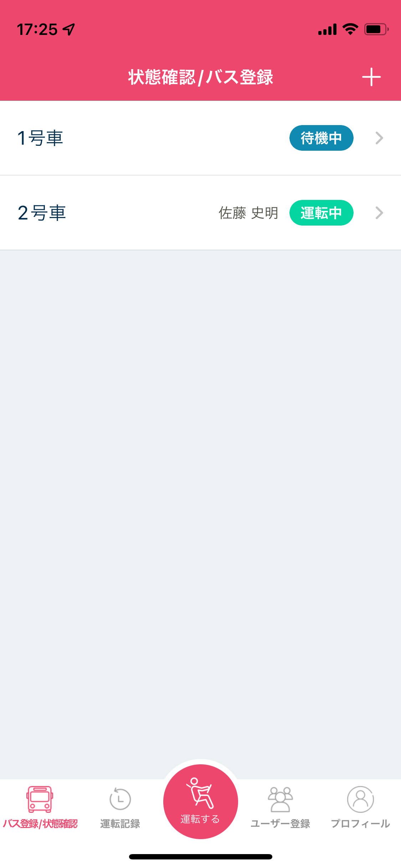Open the 2号車 list item
401x868 pixels.
pos(200,213)
